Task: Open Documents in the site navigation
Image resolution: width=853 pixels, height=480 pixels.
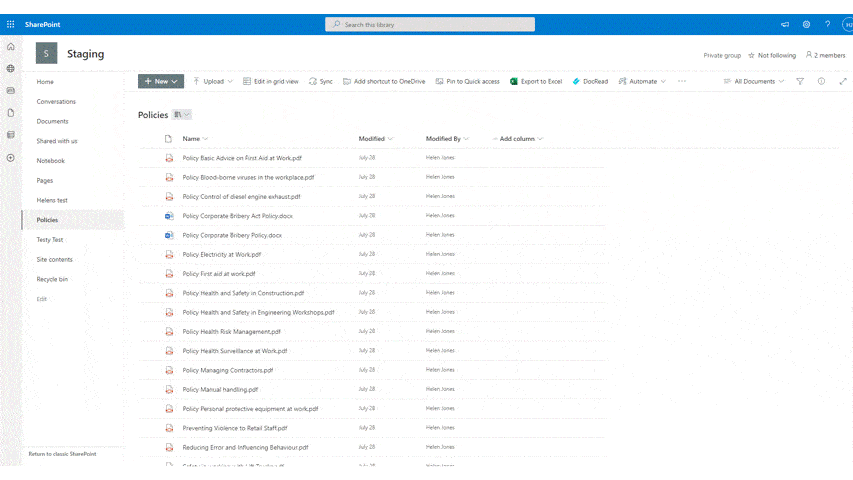Action: pyautogui.click(x=52, y=121)
